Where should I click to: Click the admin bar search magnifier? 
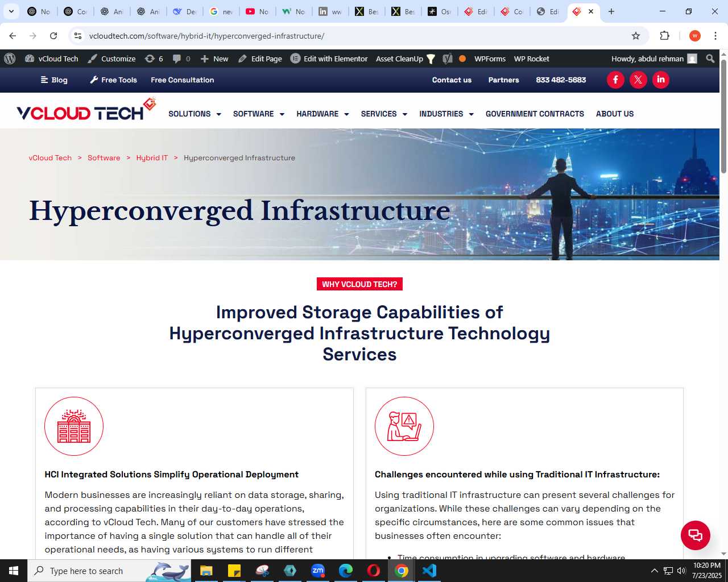(710, 59)
